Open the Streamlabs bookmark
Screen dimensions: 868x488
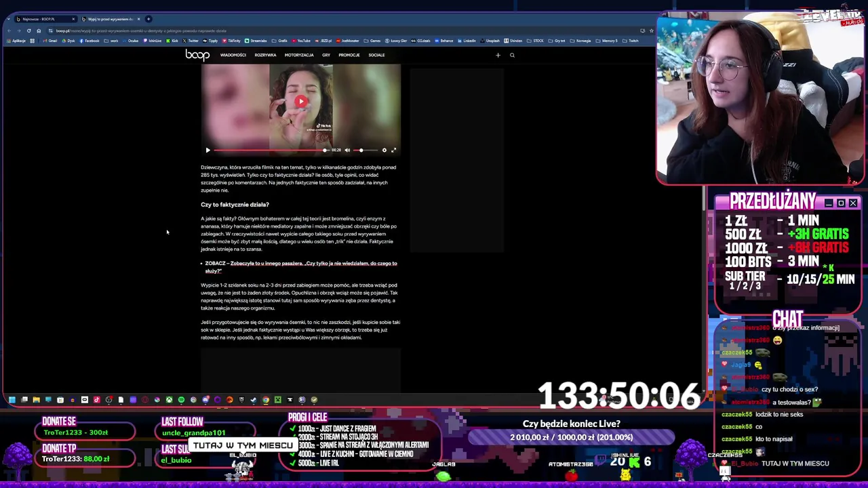click(x=256, y=41)
